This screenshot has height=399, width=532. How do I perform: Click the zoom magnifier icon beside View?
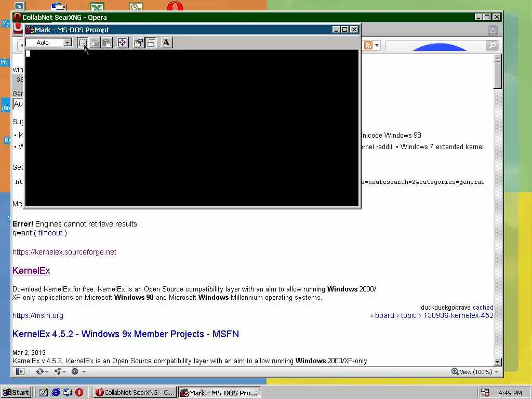coord(455,371)
